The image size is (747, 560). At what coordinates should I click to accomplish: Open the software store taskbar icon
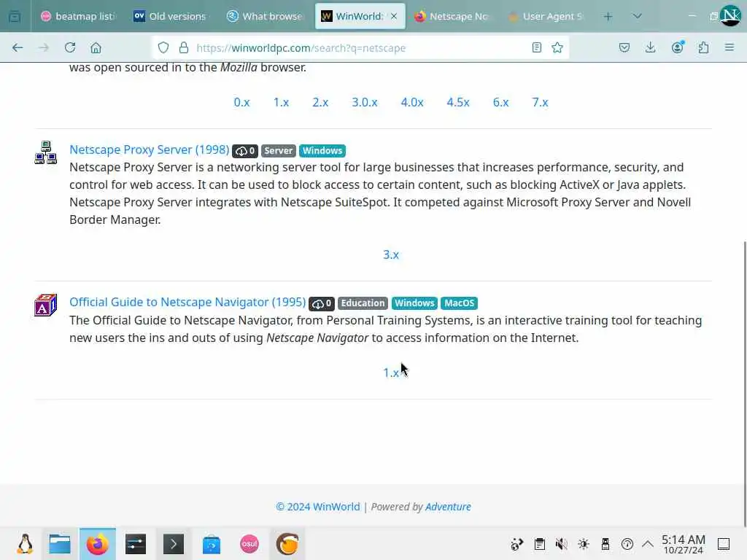tap(212, 544)
